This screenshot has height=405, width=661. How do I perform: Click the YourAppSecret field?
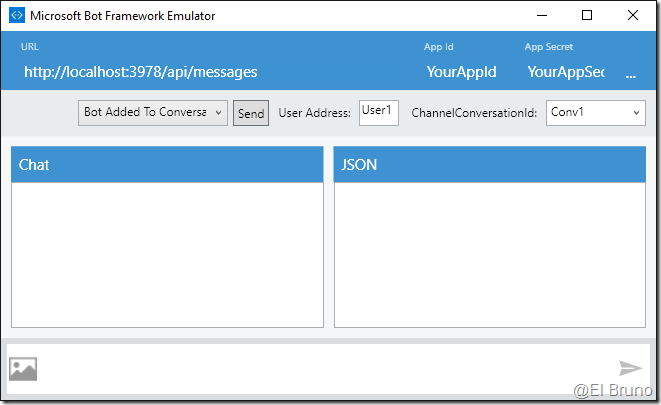pos(566,72)
